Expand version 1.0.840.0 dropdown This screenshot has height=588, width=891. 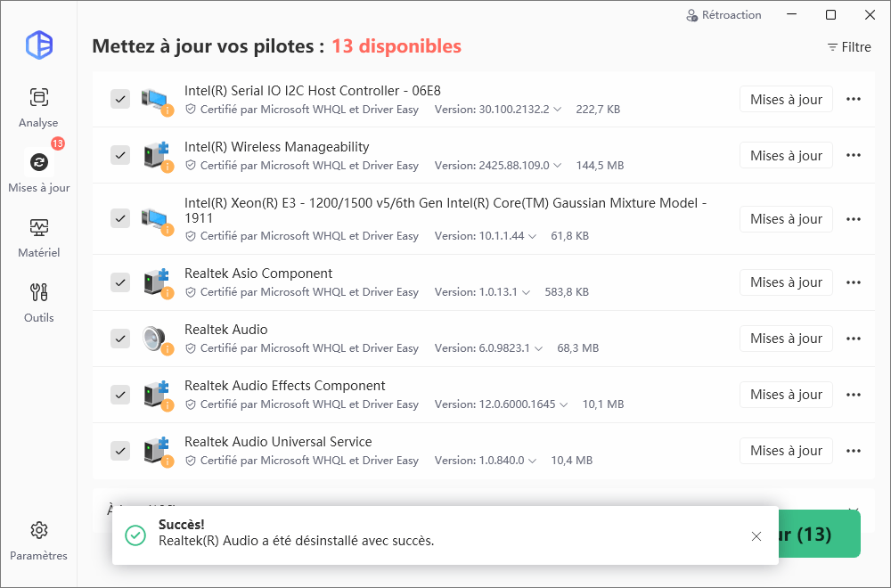(533, 461)
